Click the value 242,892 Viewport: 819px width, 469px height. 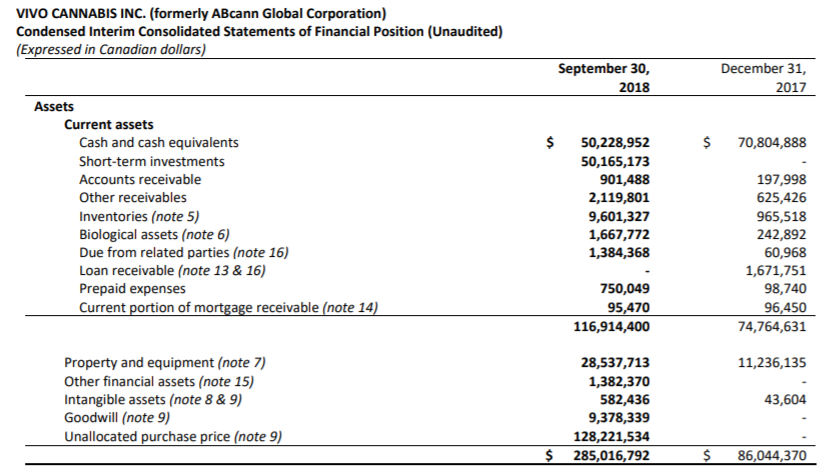(x=781, y=234)
